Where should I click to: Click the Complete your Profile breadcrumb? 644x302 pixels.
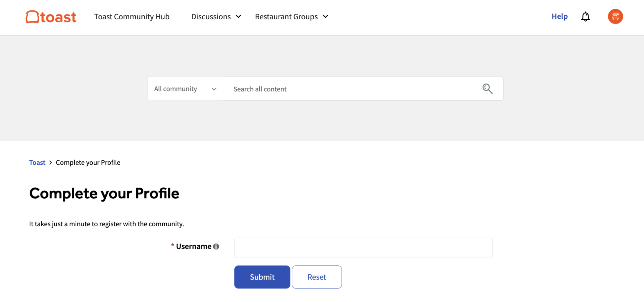88,163
